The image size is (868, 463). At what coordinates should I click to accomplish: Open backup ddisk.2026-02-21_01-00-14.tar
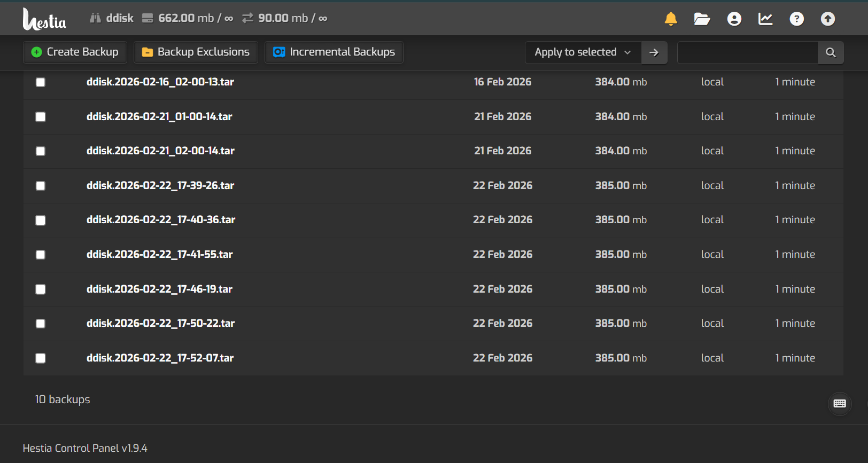point(159,116)
